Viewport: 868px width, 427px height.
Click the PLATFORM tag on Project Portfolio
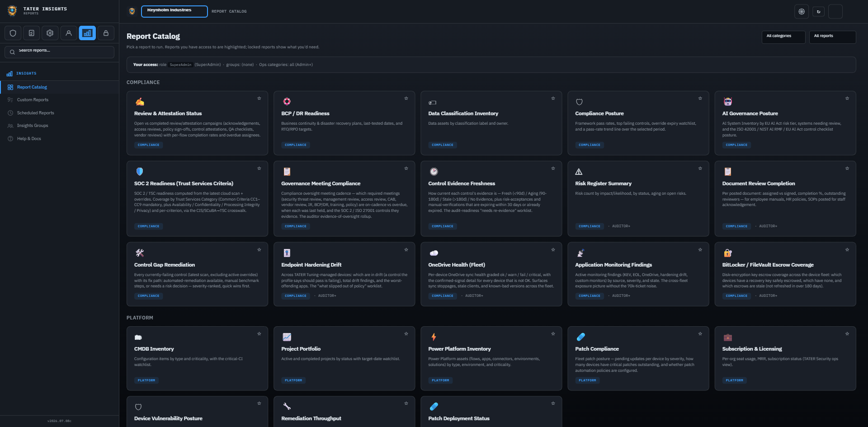[293, 380]
